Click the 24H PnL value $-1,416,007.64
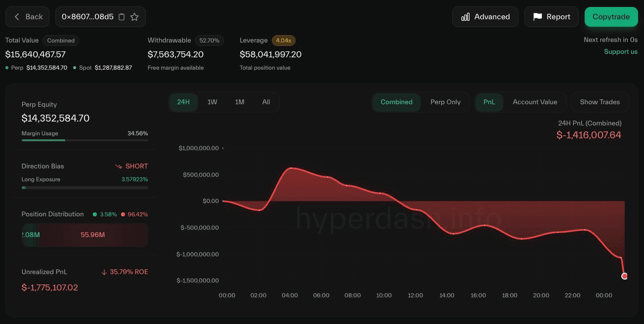Viewport: 644px width, 324px height. point(589,135)
